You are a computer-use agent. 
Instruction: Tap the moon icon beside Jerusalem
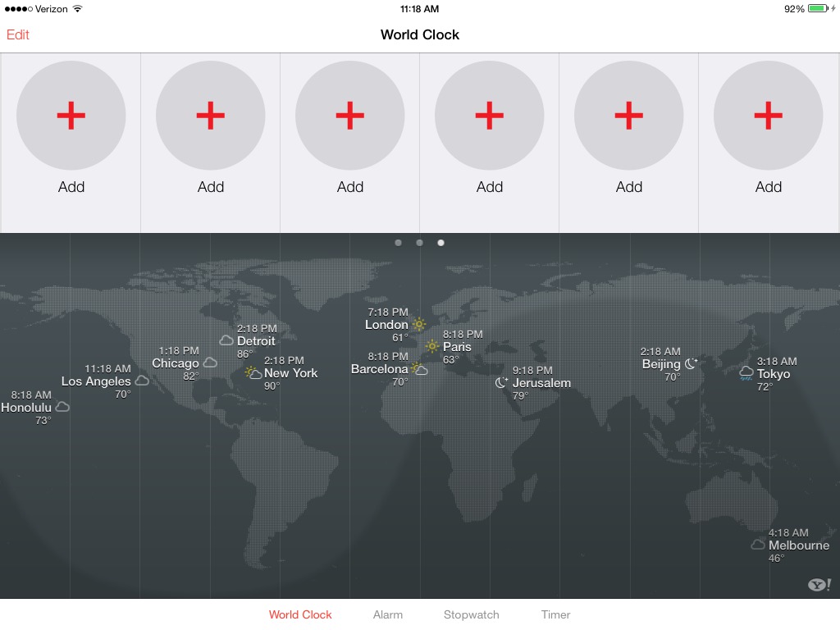tap(502, 382)
